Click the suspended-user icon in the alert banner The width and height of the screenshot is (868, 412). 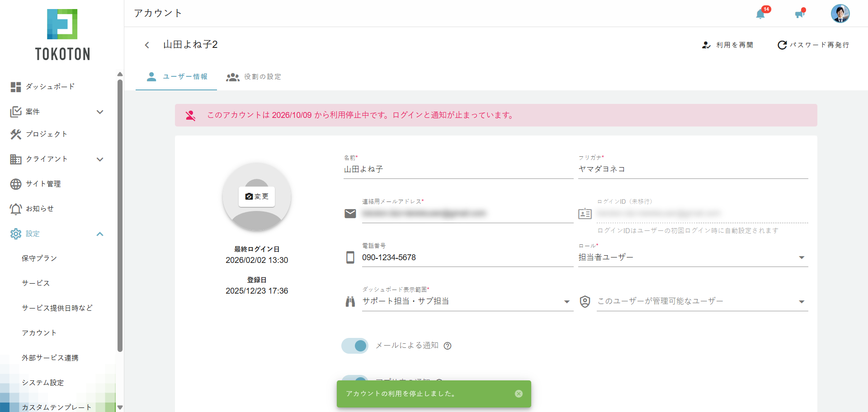tap(190, 116)
